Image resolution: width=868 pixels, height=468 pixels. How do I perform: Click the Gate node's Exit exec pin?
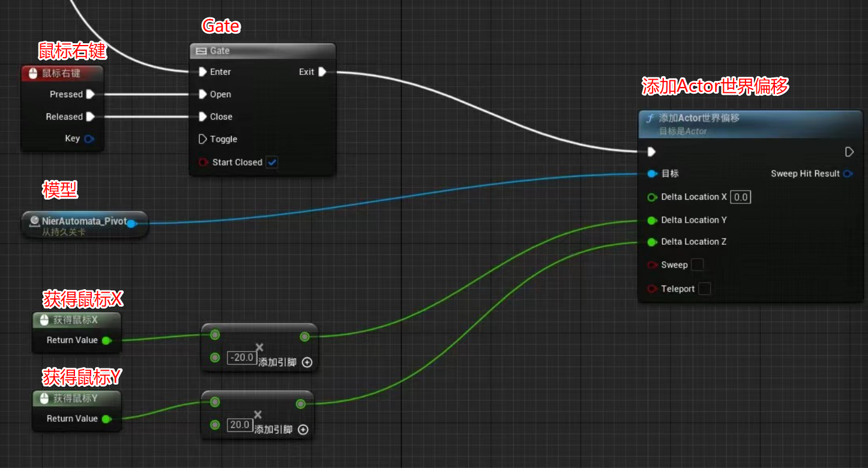322,72
